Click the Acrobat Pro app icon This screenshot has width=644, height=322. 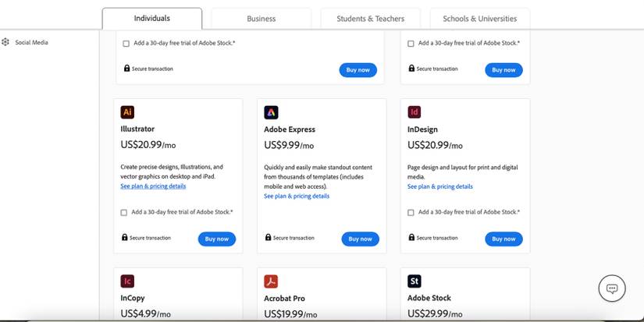pyautogui.click(x=271, y=281)
